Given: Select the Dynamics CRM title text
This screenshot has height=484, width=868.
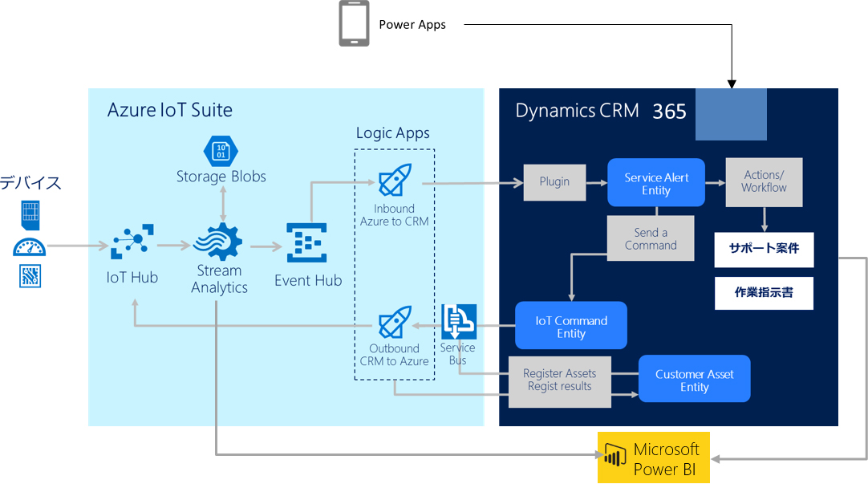Looking at the screenshot, I should (x=577, y=111).
